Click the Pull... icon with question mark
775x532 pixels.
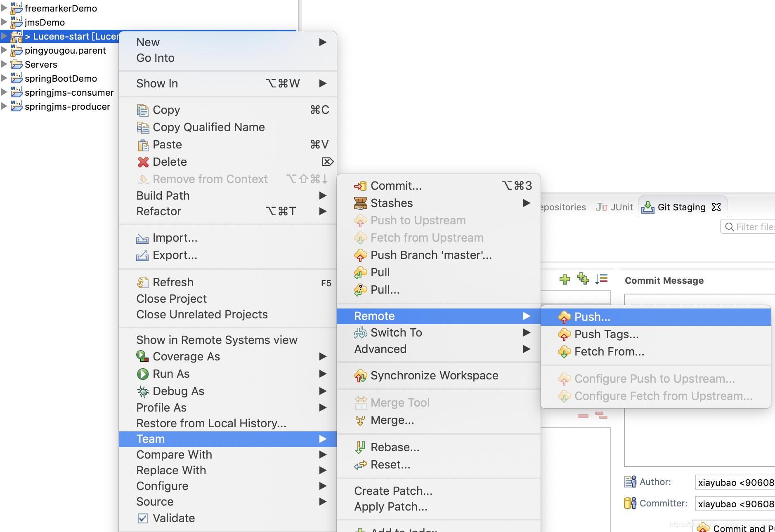360,290
